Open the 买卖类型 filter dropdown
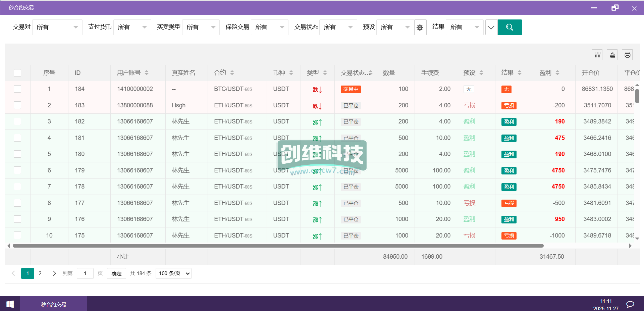This screenshot has height=311, width=644. click(x=201, y=28)
